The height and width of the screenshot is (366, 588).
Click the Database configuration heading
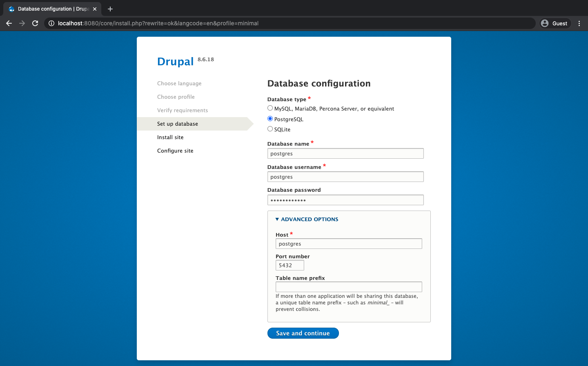pos(319,83)
